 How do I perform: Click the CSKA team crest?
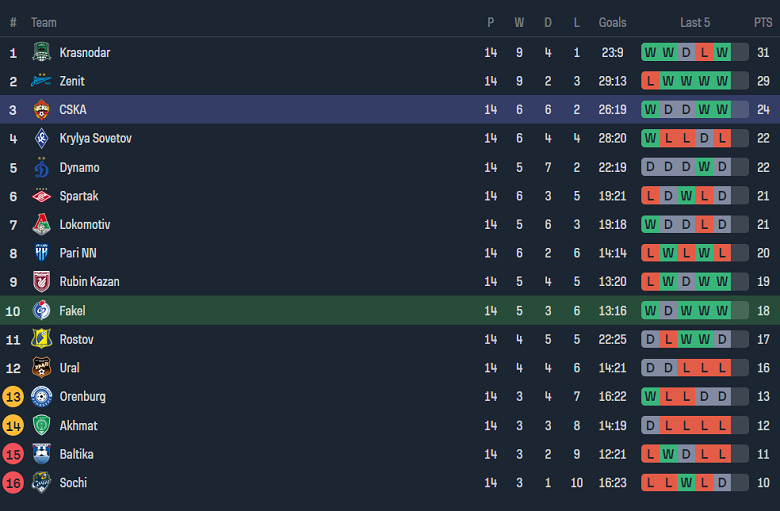pyautogui.click(x=41, y=110)
